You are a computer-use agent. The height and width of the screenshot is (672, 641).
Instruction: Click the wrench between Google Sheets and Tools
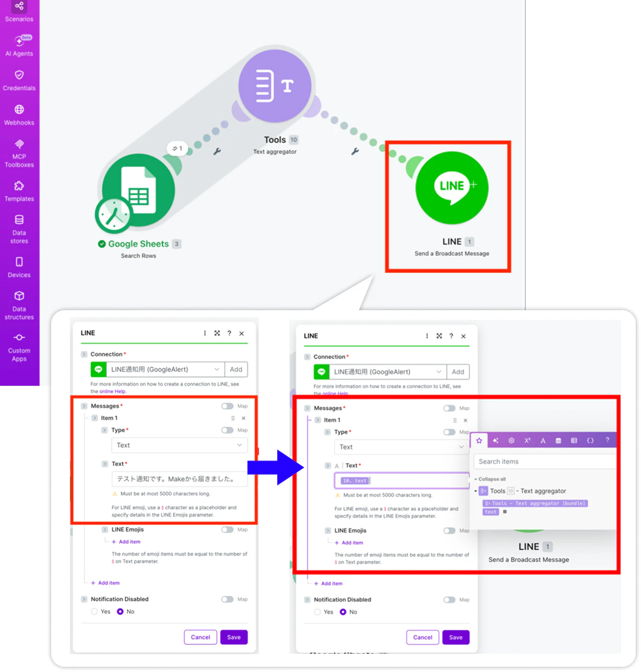click(x=217, y=151)
